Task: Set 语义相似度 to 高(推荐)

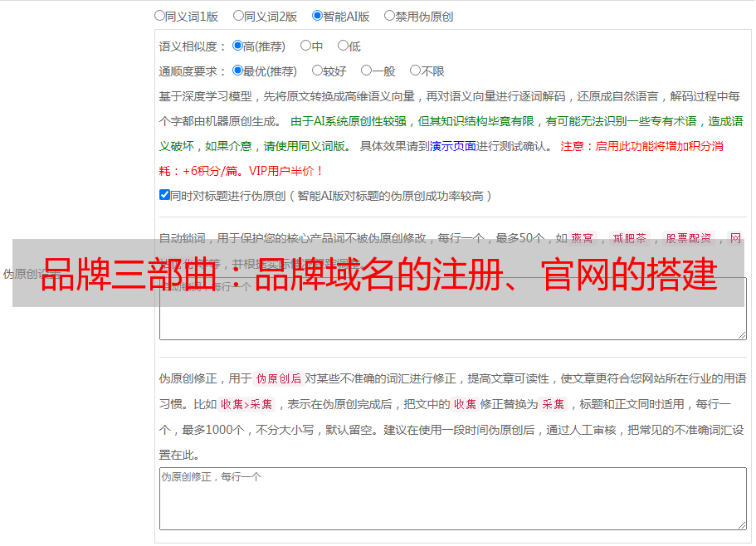Action: [x=237, y=46]
